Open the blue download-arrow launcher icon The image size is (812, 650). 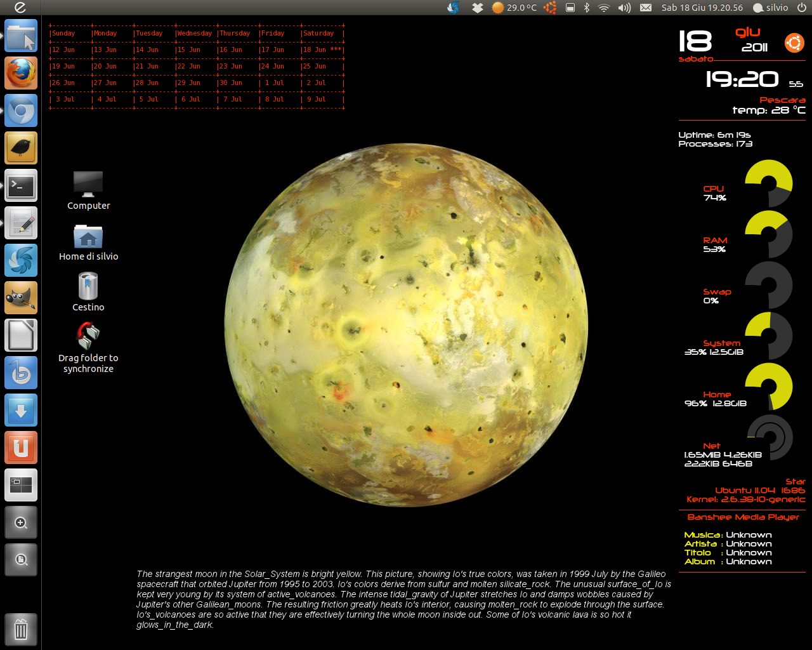[21, 410]
